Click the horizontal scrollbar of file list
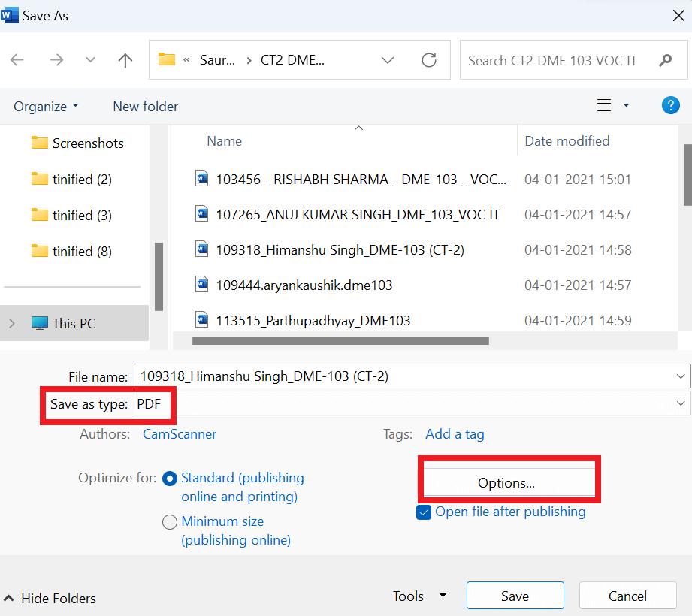This screenshot has width=692, height=616. coord(340,340)
